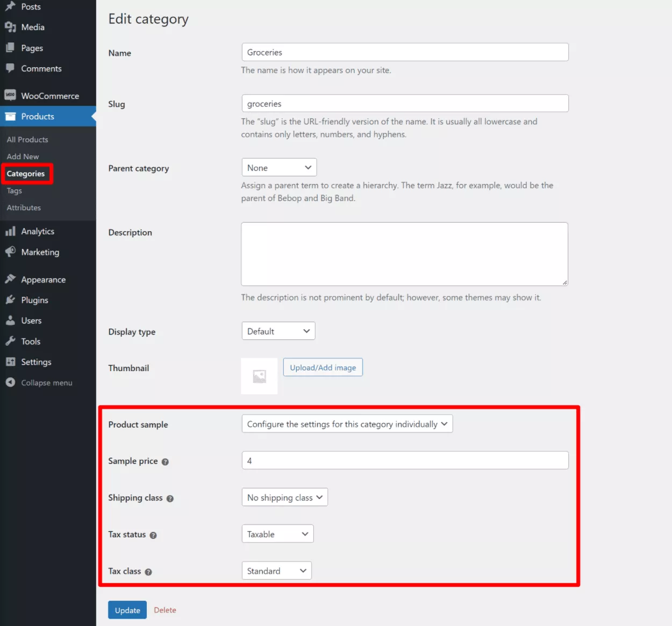Click the WooCommerce logo icon
The height and width of the screenshot is (626, 672).
[x=10, y=95]
